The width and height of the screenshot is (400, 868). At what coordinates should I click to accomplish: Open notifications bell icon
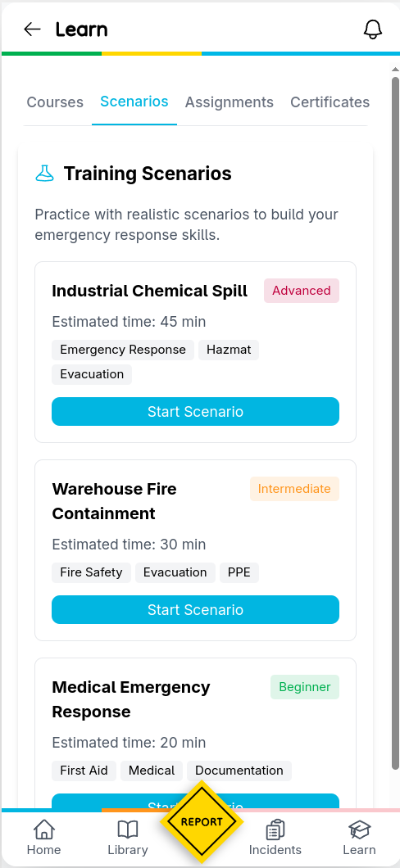(373, 29)
